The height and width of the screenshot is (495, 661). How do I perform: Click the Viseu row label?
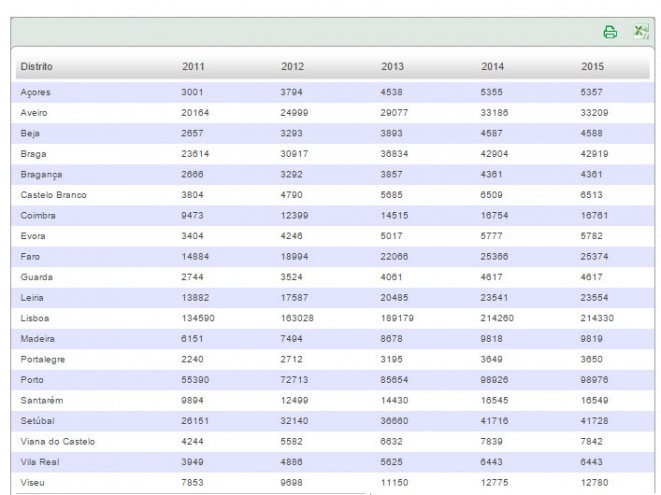tap(32, 483)
